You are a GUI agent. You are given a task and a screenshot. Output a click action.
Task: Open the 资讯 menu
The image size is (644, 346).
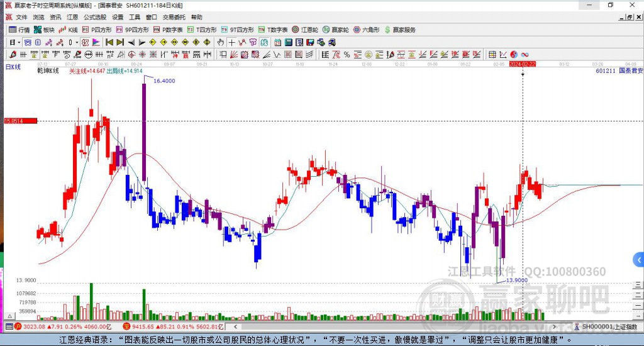(x=55, y=17)
